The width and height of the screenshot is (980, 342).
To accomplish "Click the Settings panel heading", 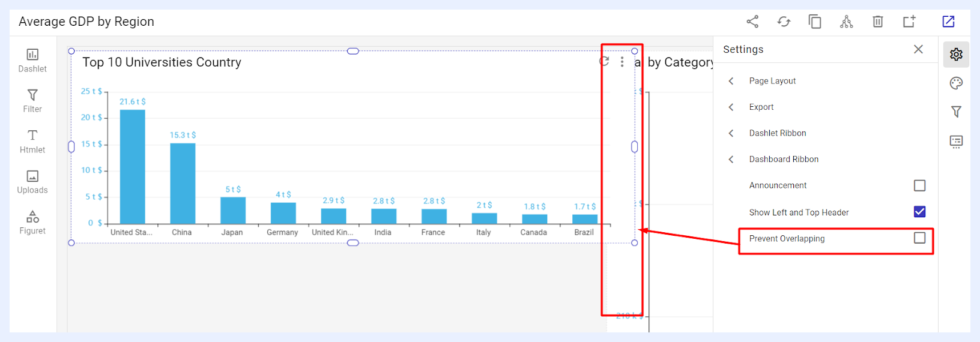I will [x=743, y=49].
